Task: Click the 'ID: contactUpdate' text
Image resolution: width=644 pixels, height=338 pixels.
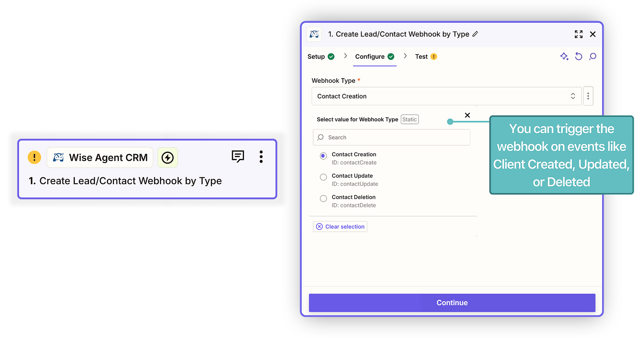Action: click(355, 184)
